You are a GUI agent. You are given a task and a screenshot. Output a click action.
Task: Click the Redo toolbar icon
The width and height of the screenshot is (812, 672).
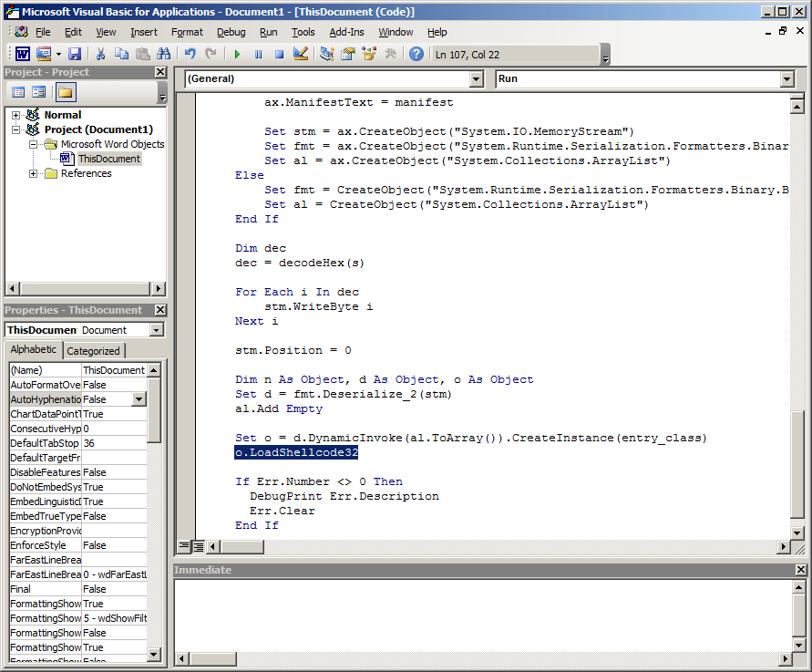pos(211,54)
